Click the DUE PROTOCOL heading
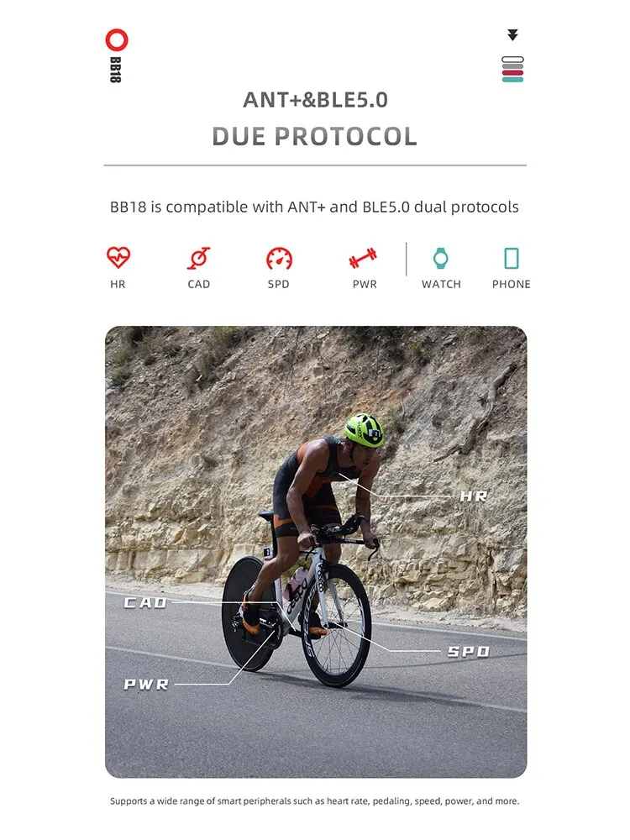This screenshot has height=840, width=630. [314, 136]
